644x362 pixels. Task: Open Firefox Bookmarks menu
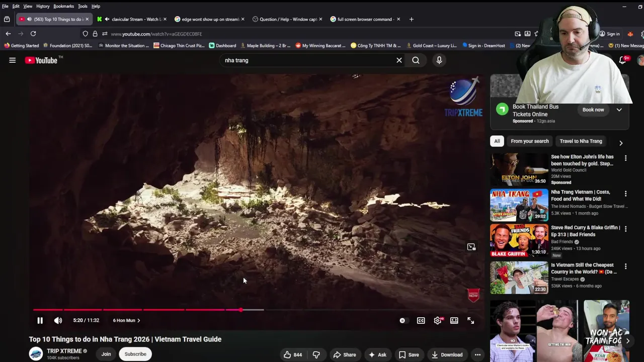pyautogui.click(x=63, y=6)
